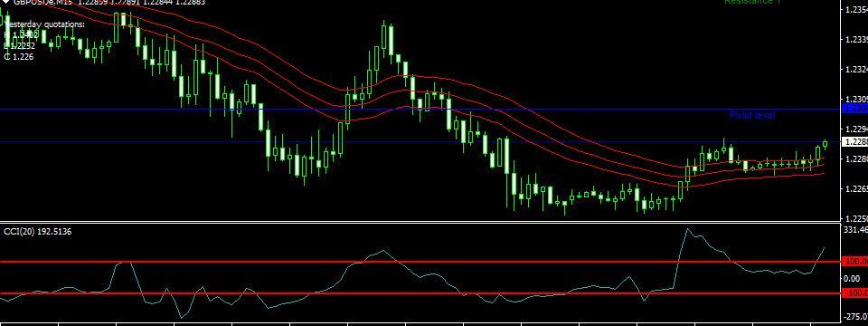868x326 pixels.
Task: Click yesterday's low value L 1.2252
Action: coord(19,46)
